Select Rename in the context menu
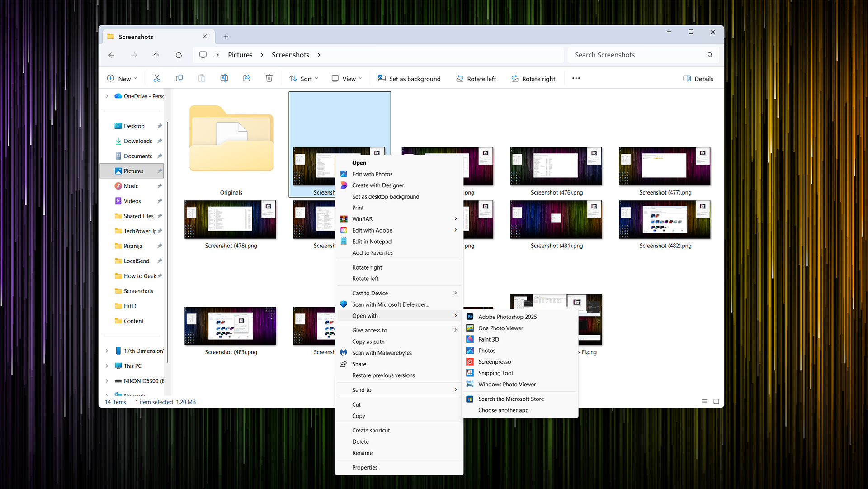 (x=399, y=453)
